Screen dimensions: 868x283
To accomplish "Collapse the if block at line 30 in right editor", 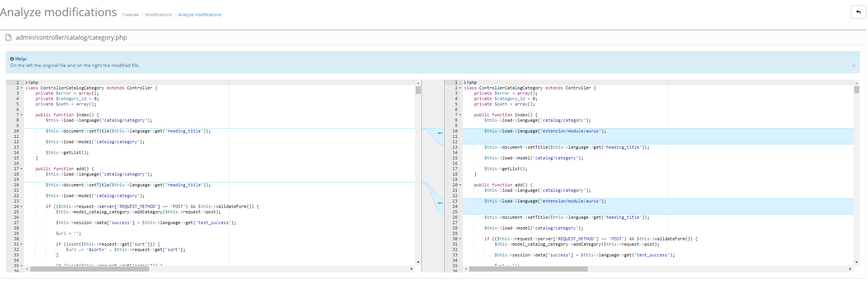I will click(460, 239).
